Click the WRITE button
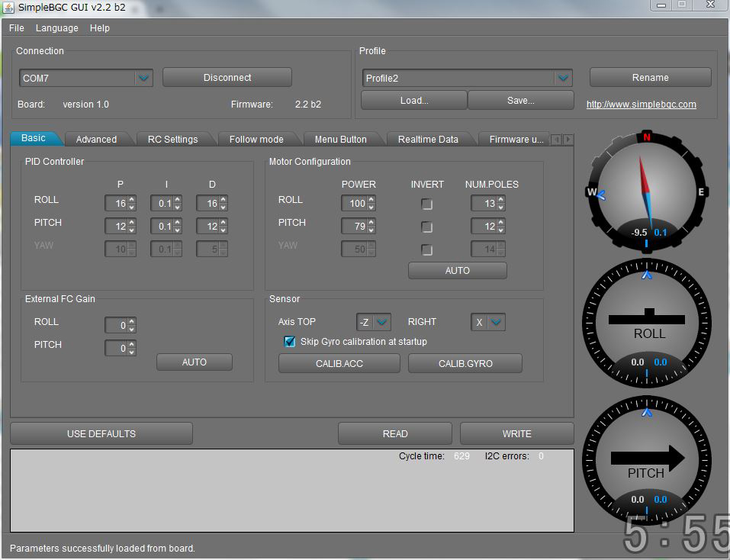Image resolution: width=730 pixels, height=560 pixels. tap(516, 433)
